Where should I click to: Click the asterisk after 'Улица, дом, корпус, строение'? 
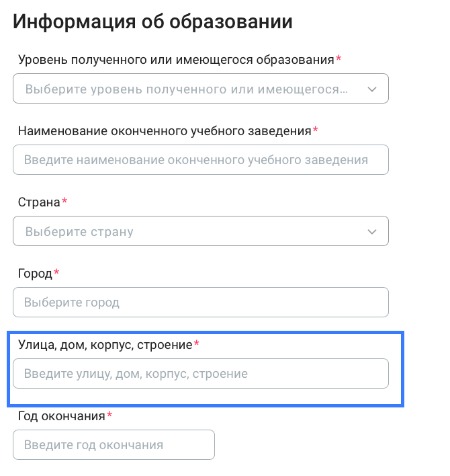coord(197,344)
